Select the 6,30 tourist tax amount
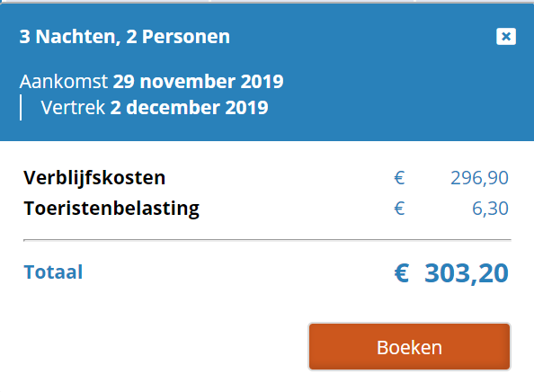534x392 pixels. point(490,209)
